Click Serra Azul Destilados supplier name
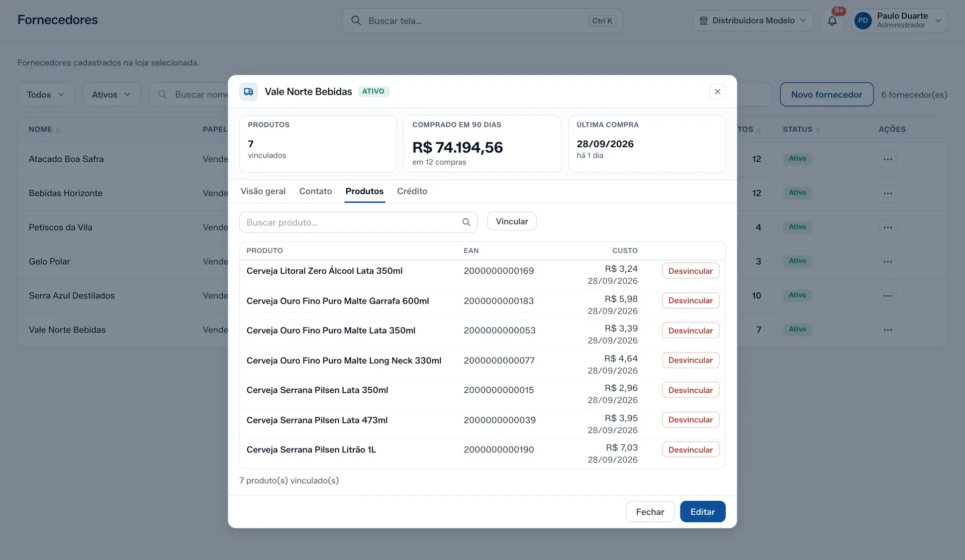The image size is (965, 560). [71, 296]
